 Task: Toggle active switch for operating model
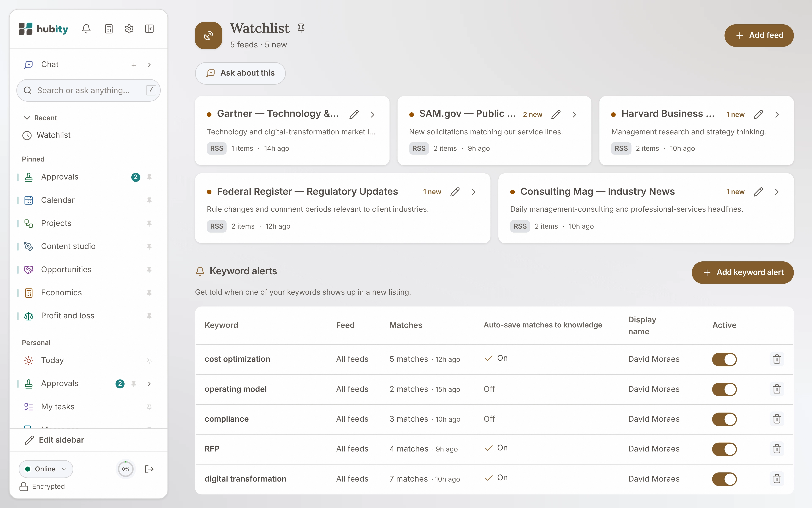(x=724, y=389)
